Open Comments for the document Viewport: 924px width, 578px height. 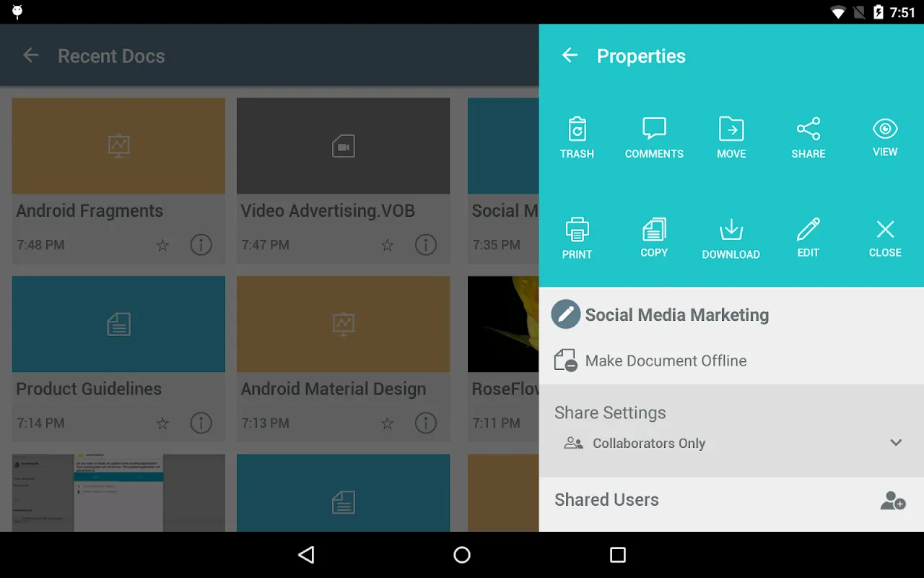(x=654, y=130)
